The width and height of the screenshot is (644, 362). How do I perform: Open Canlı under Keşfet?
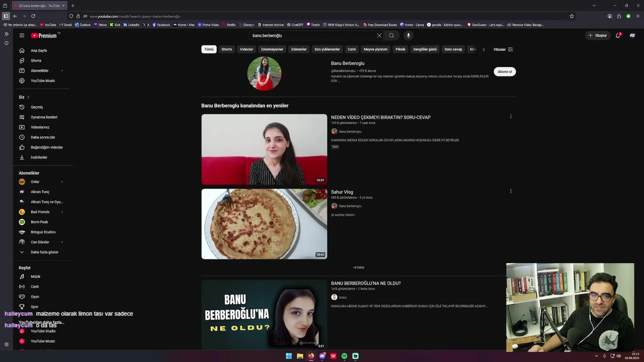pos(35,287)
